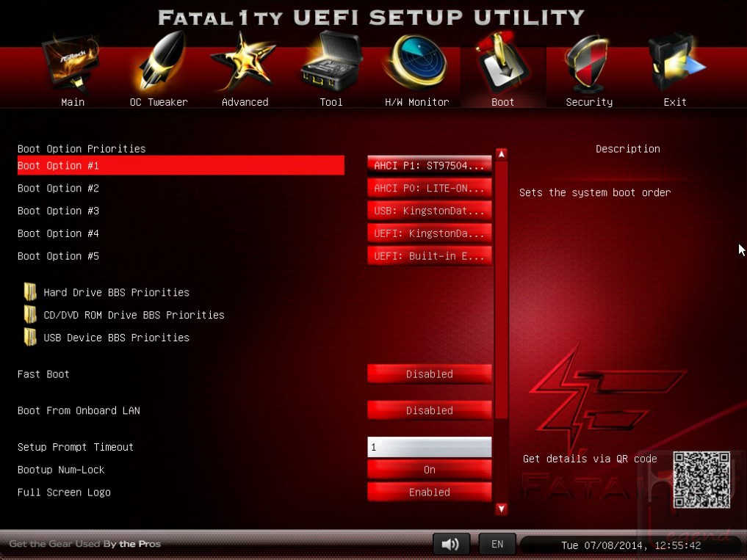
Task: Select the Full Screen Logo label
Action: pyautogui.click(x=64, y=492)
